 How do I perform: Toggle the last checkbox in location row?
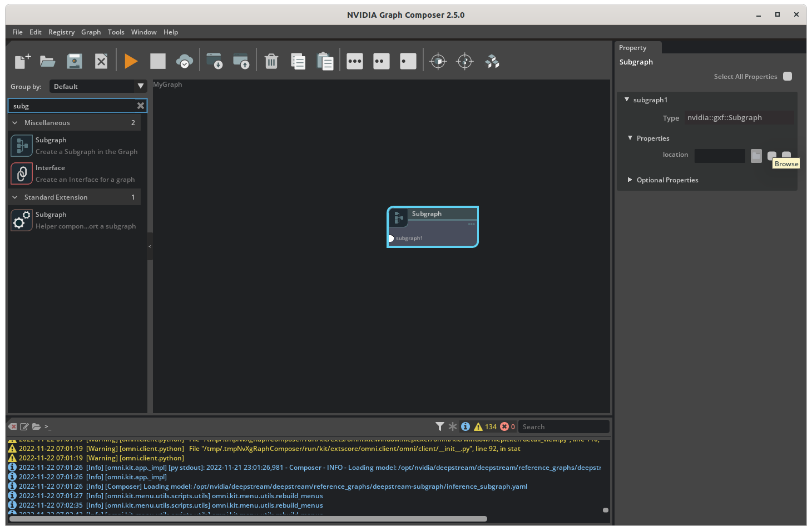pyautogui.click(x=786, y=155)
